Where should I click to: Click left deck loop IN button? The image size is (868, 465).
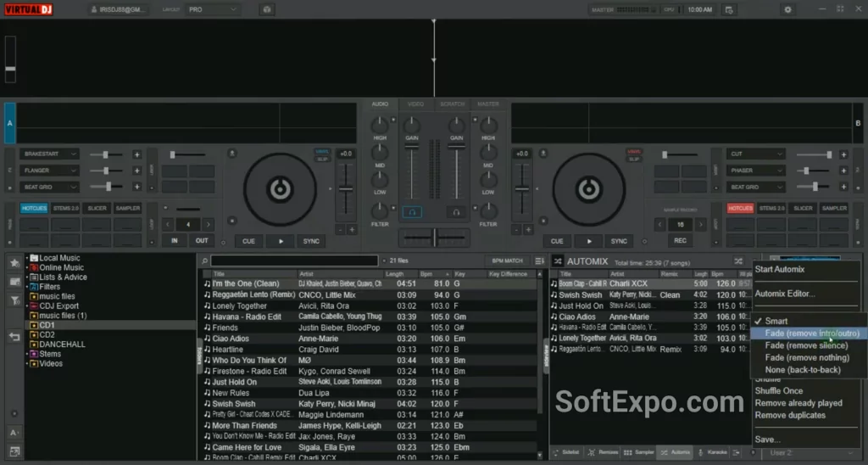pos(175,241)
